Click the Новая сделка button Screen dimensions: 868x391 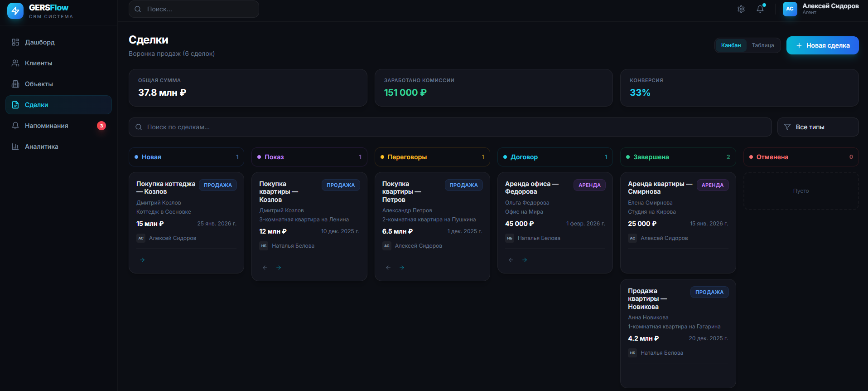coord(822,45)
